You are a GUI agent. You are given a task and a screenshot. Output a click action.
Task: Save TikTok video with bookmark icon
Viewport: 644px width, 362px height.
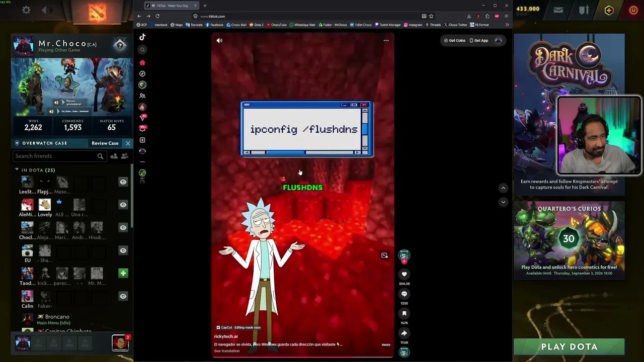pyautogui.click(x=404, y=313)
